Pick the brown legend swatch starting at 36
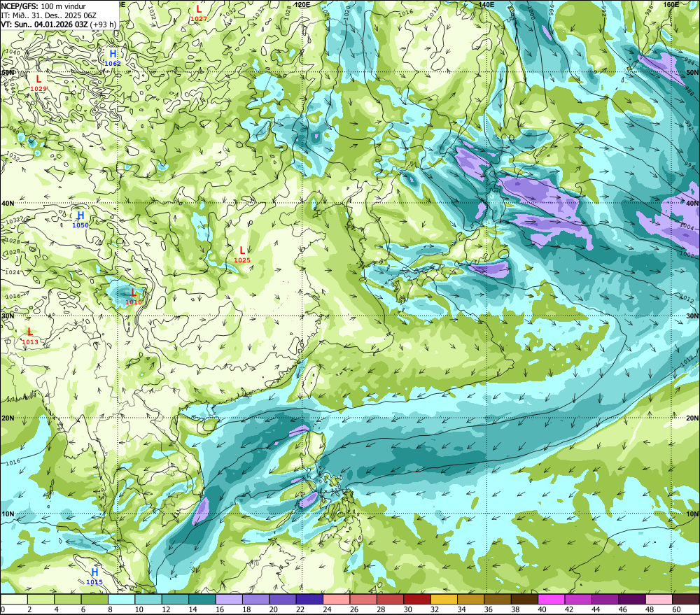The width and height of the screenshot is (700, 615). pyautogui.click(x=498, y=600)
